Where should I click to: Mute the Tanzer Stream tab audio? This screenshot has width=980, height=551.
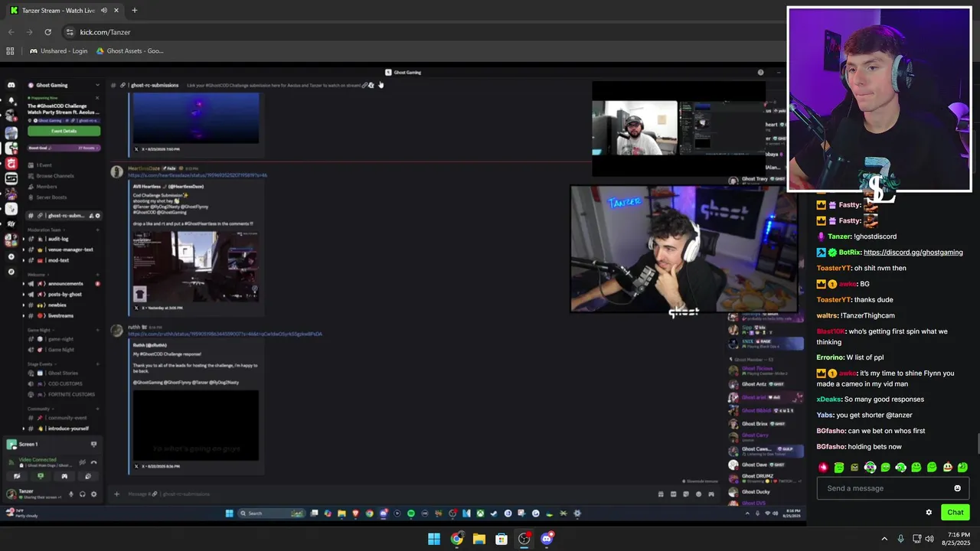pyautogui.click(x=104, y=10)
